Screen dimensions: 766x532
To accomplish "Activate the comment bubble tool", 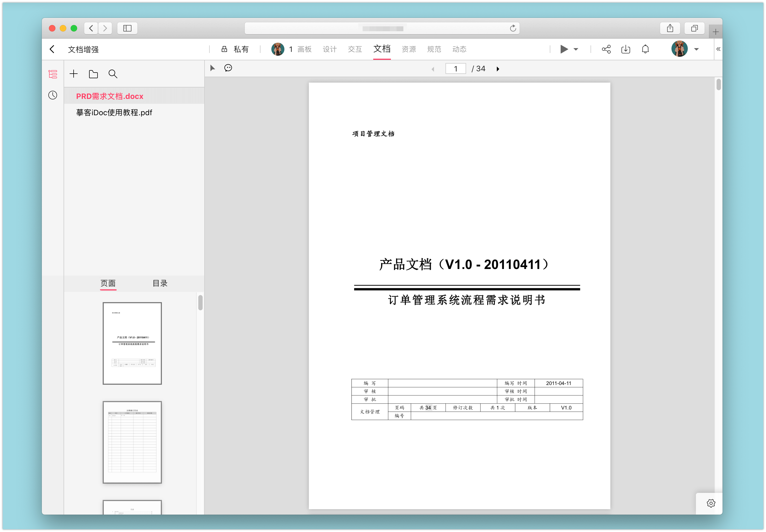I will tap(228, 68).
